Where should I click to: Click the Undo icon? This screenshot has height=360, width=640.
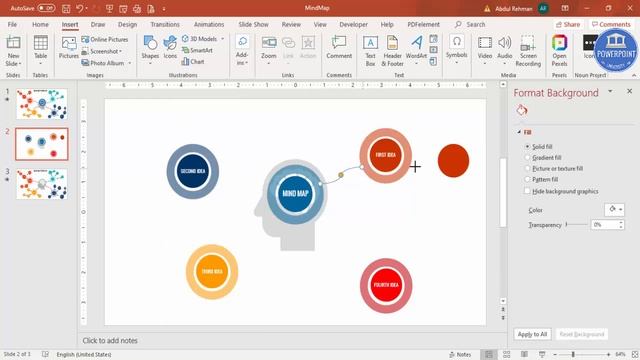80,8
